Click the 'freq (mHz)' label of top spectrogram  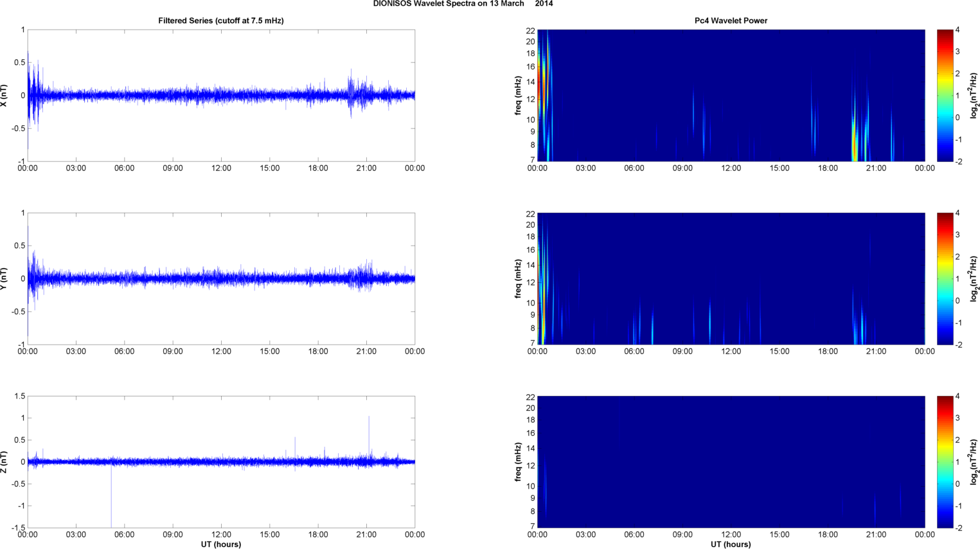(518, 95)
